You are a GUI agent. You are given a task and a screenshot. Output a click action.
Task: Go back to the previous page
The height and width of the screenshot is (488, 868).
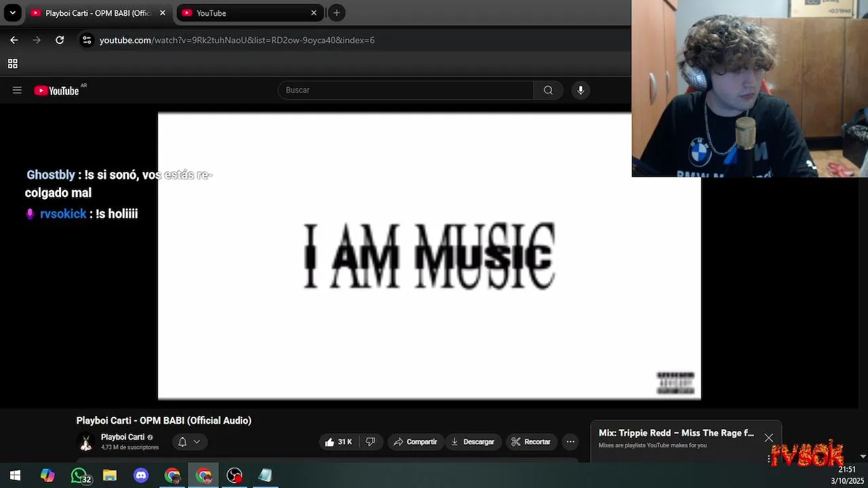14,40
